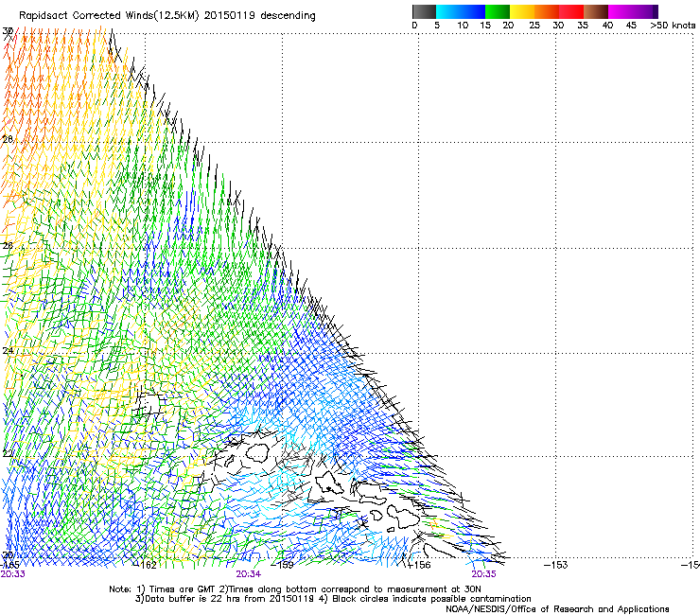Click the Oahu island outline
The height and width of the screenshot is (615, 700).
click(x=329, y=484)
